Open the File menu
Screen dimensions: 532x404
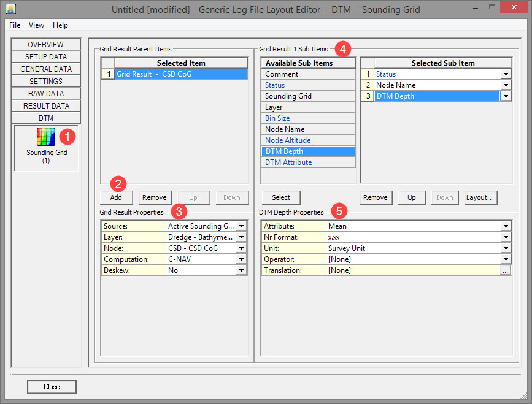click(x=15, y=25)
